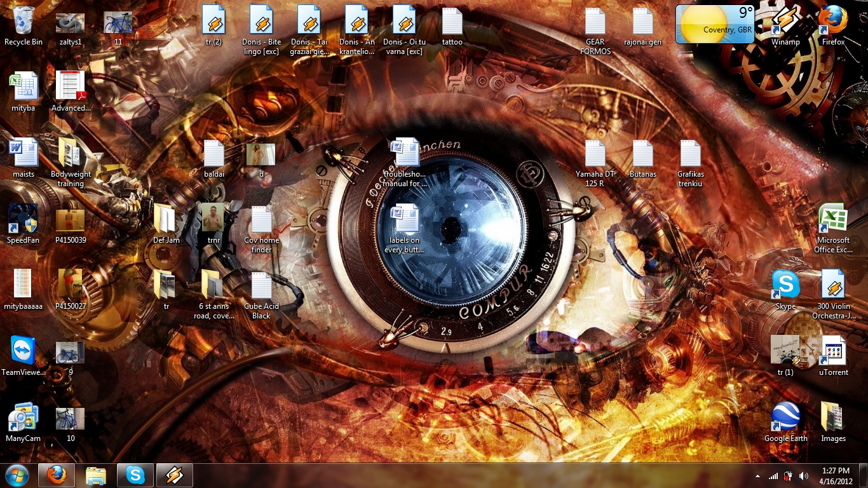Select the SpeedFan shortcut icon
868x488 pixels.
click(24, 224)
